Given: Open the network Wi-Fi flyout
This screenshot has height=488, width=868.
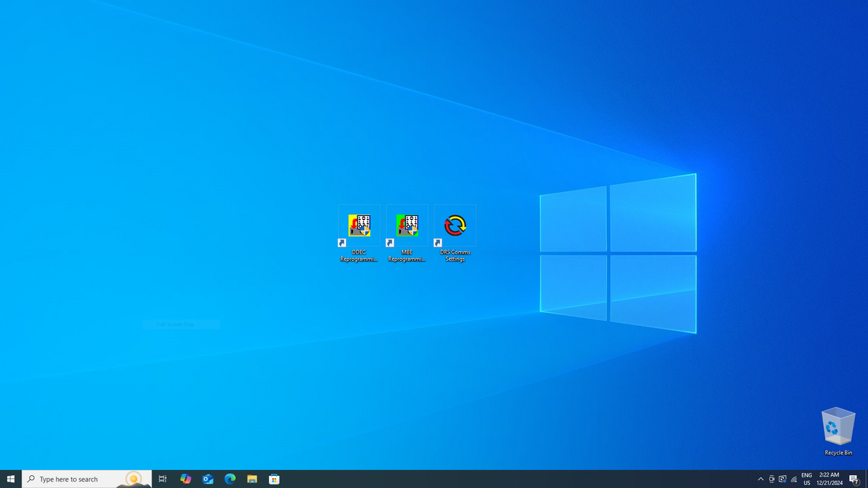Looking at the screenshot, I should [x=794, y=479].
